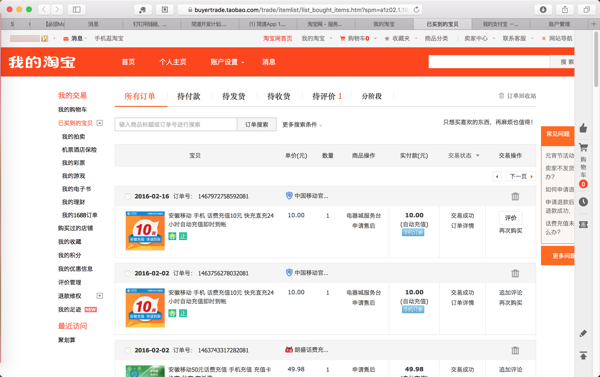
Task: Click 手机订单 badge on 2016-02-16 order
Action: 413,232
